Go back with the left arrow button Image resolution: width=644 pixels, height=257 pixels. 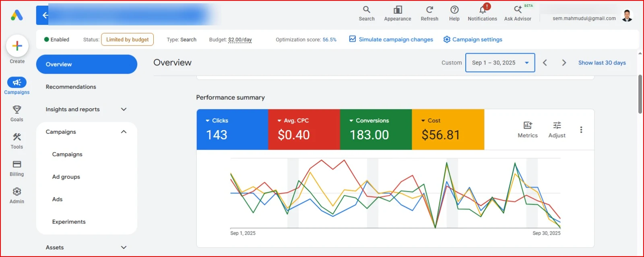[x=45, y=15]
